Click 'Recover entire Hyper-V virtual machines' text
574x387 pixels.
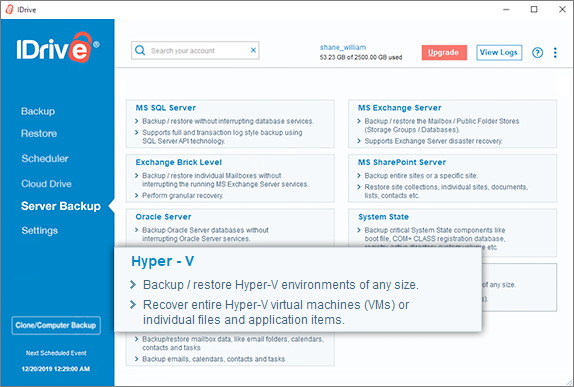tap(252, 305)
